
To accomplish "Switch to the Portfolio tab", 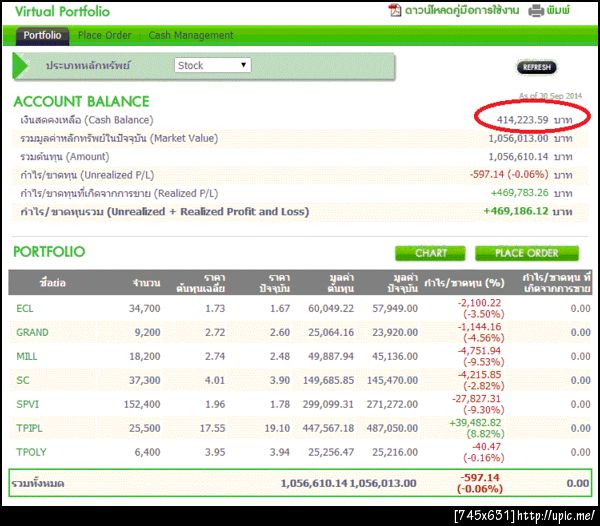I will (x=42, y=36).
